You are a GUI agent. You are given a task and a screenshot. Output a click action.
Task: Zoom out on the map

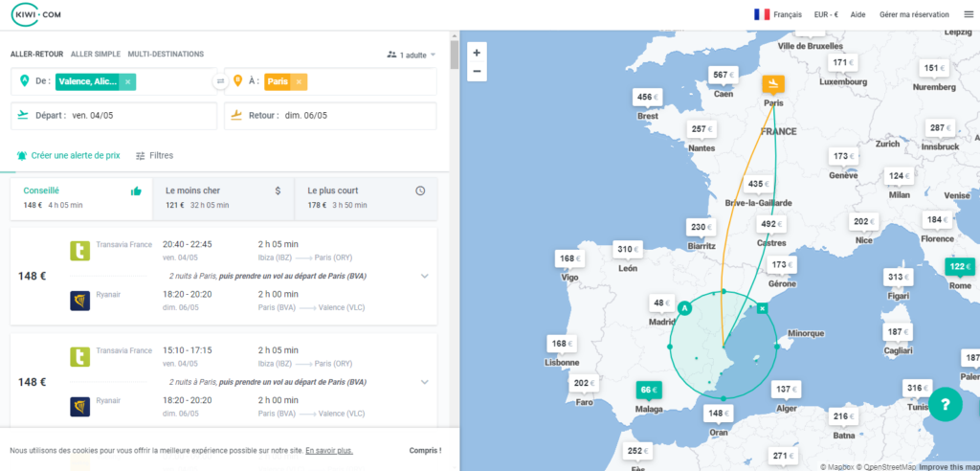[x=477, y=71]
